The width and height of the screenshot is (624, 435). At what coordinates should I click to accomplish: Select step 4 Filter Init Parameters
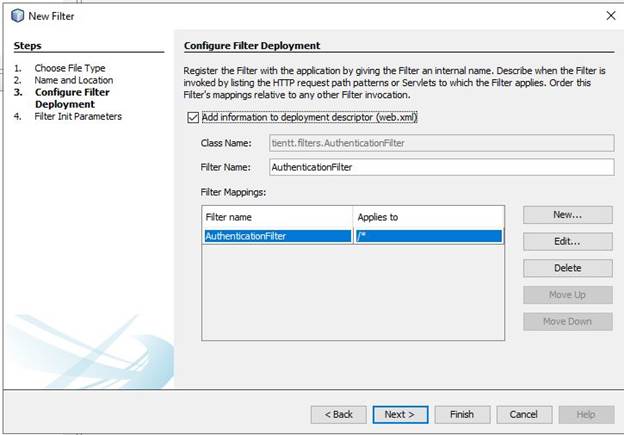click(78, 116)
